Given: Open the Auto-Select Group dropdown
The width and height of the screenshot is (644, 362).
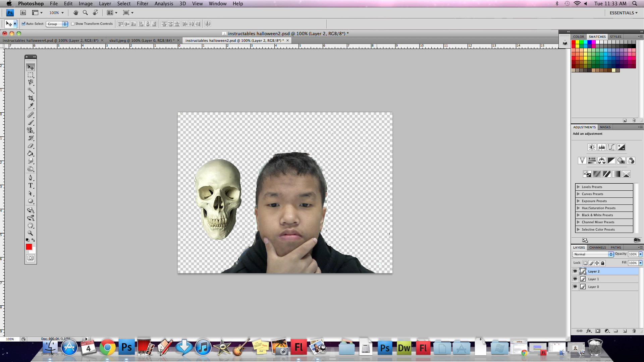Looking at the screenshot, I should (x=57, y=24).
